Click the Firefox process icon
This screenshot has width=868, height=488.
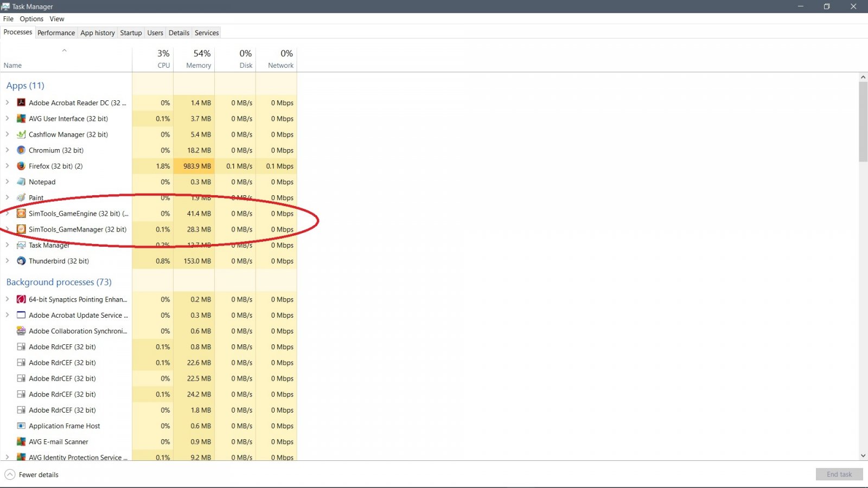[21, 166]
